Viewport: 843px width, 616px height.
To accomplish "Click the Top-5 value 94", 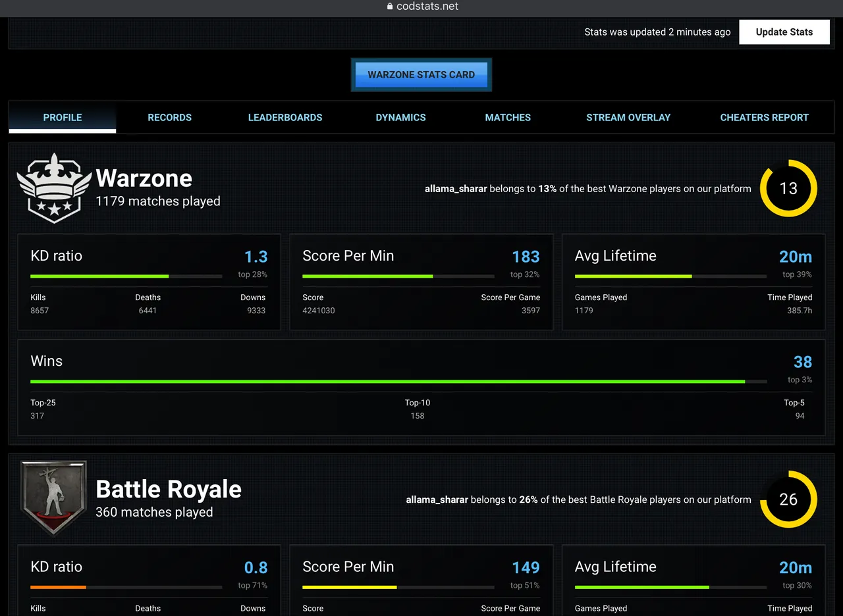I will click(800, 416).
